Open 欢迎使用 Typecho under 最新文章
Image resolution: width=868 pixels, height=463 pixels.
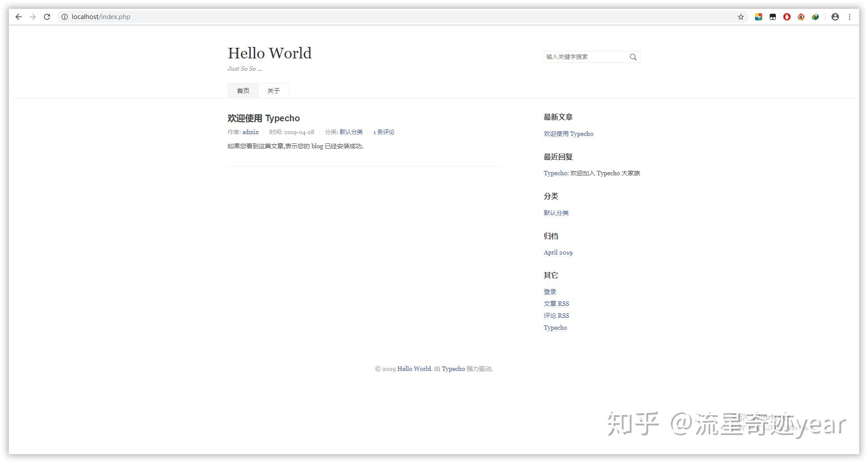click(x=569, y=134)
